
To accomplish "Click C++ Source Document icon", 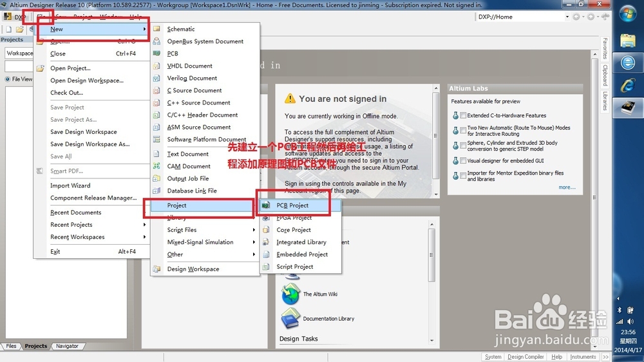I will click(156, 102).
